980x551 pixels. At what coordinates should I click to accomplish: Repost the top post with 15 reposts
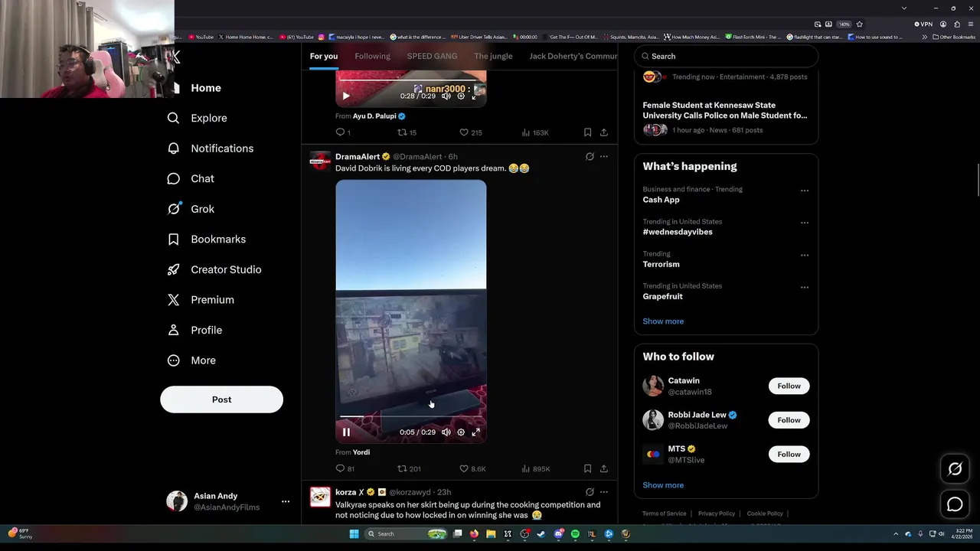coord(407,132)
